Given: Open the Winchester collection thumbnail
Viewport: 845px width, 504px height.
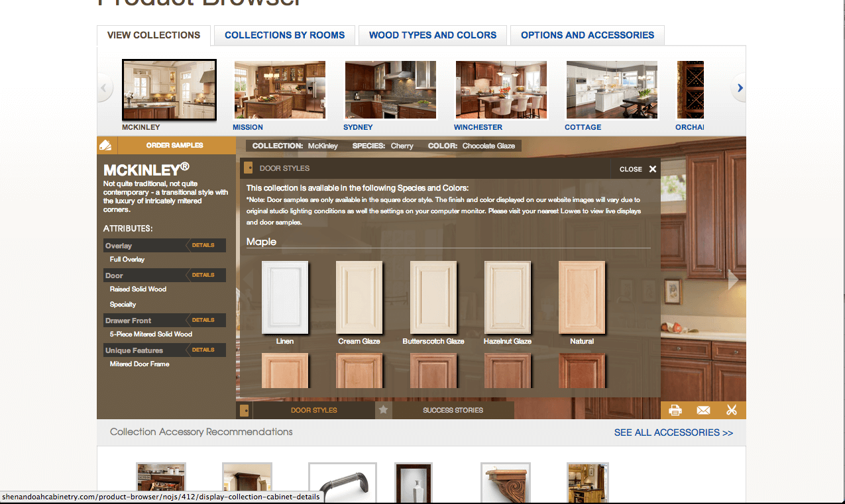Looking at the screenshot, I should (x=500, y=89).
